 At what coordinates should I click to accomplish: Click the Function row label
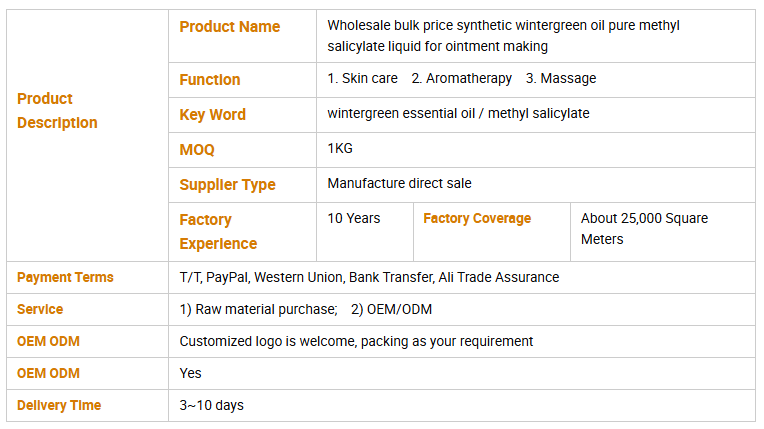pos(210,80)
